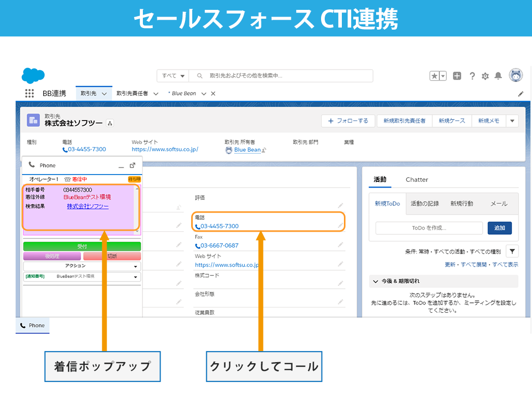Viewport: 532px width, 399px height.
Task: Open the Setup gear icon
Action: click(x=485, y=76)
